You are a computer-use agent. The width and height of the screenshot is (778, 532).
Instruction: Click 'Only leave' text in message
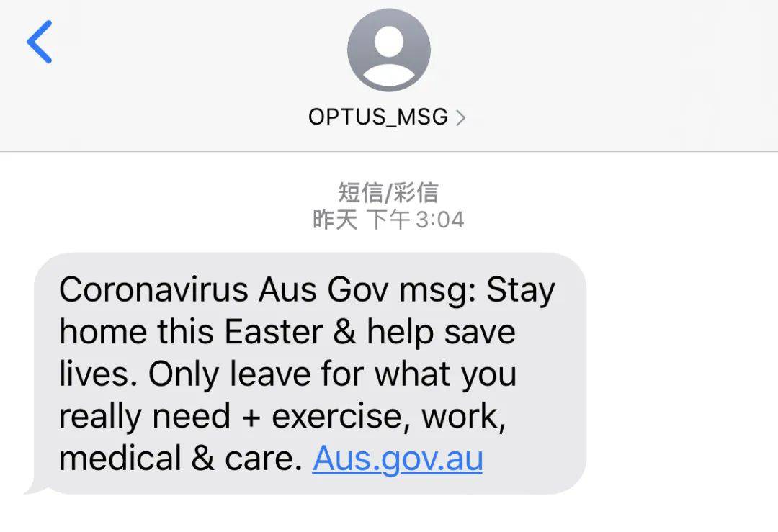point(230,374)
